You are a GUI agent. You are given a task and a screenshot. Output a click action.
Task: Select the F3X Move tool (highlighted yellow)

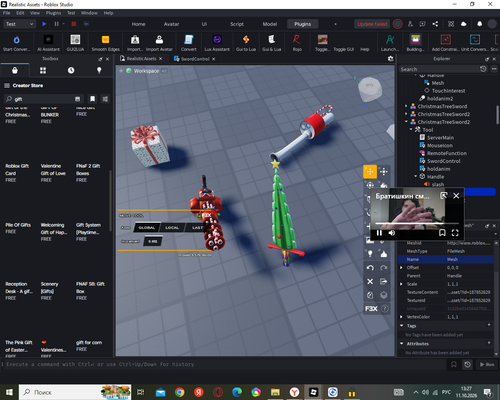click(370, 172)
